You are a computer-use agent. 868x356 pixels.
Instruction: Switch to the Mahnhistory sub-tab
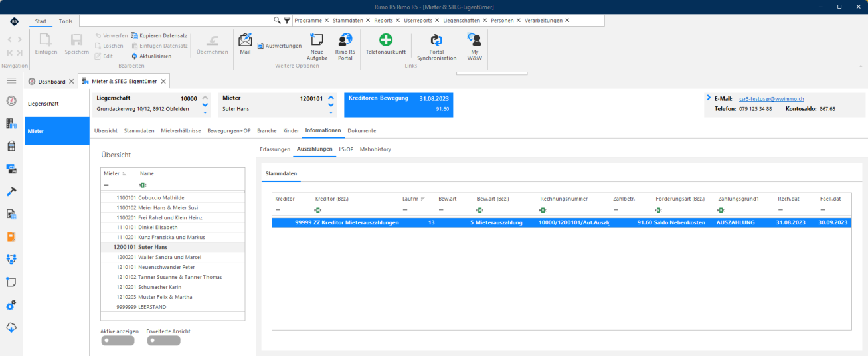[375, 149]
